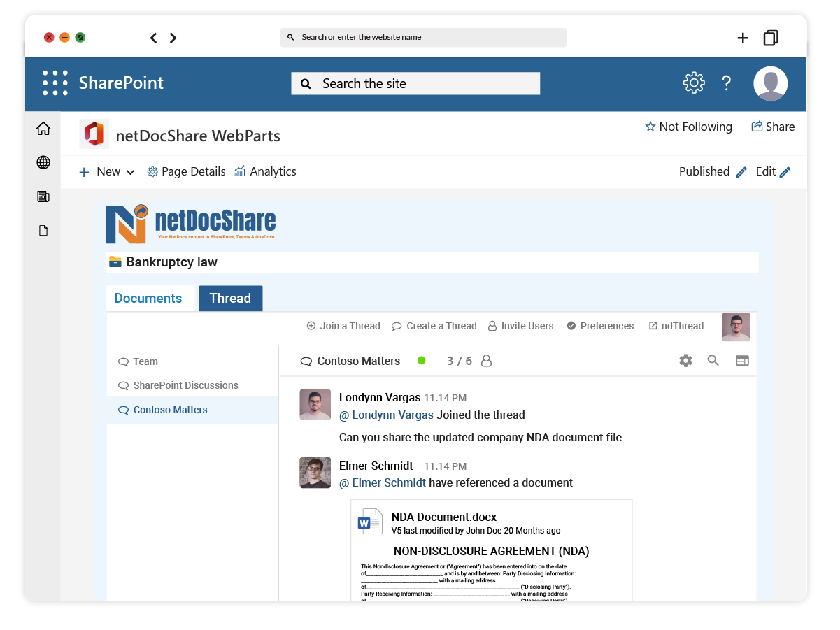The width and height of the screenshot is (840, 630).
Task: Show tab overview with stacked windows icon
Action: [771, 38]
